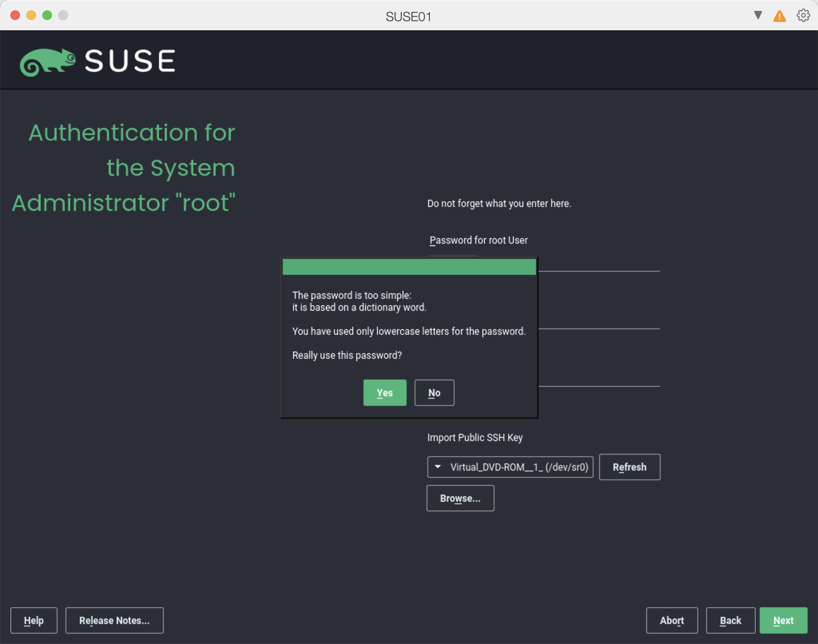Open the Release Notes
The image size is (818, 644).
pos(114,620)
